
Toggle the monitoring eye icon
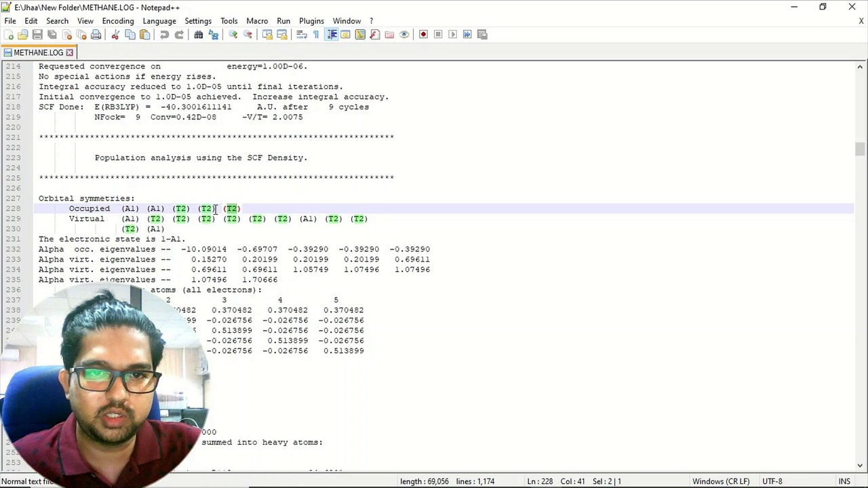(404, 35)
